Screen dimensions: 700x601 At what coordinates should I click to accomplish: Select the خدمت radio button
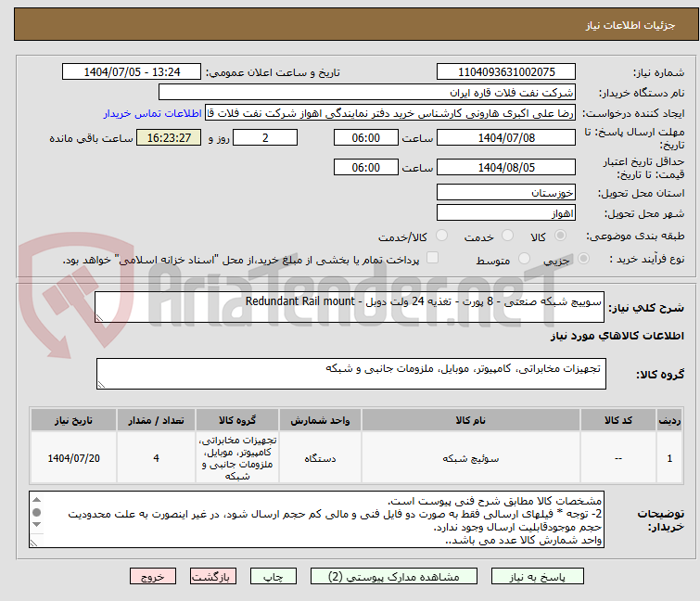[x=507, y=236]
